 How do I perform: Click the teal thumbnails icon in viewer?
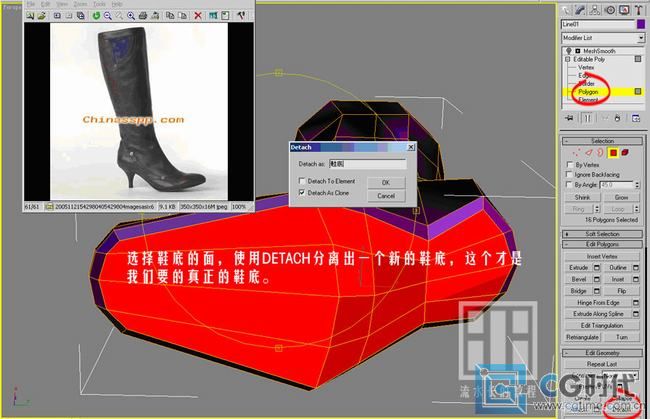coord(213,16)
